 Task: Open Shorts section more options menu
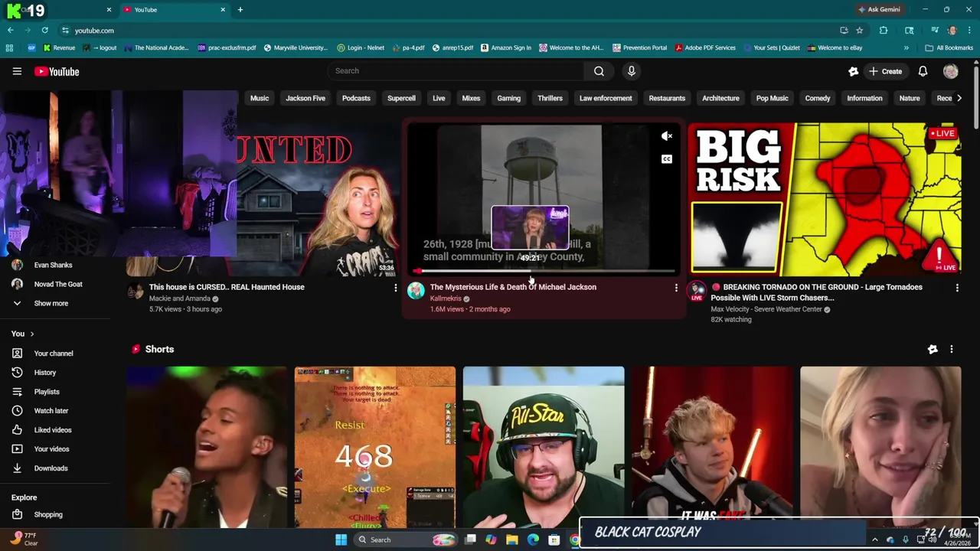click(952, 349)
